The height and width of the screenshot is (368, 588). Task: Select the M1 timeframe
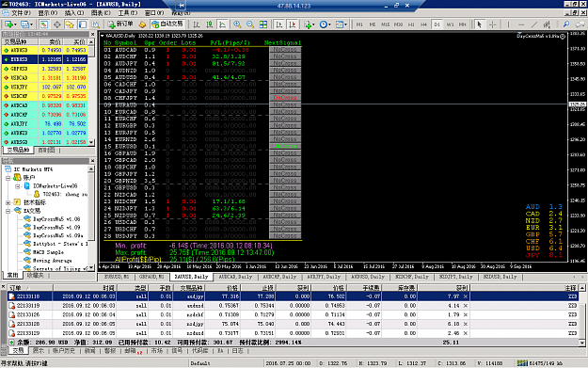(359, 24)
